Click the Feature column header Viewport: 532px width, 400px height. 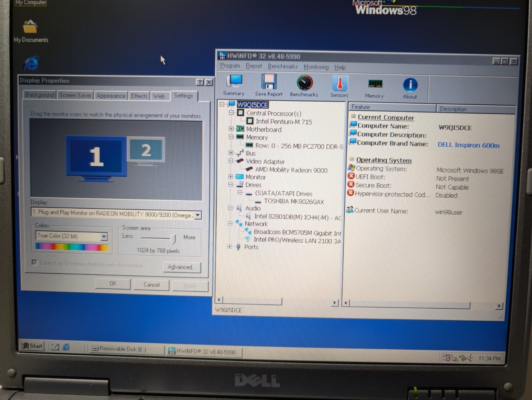click(393, 107)
